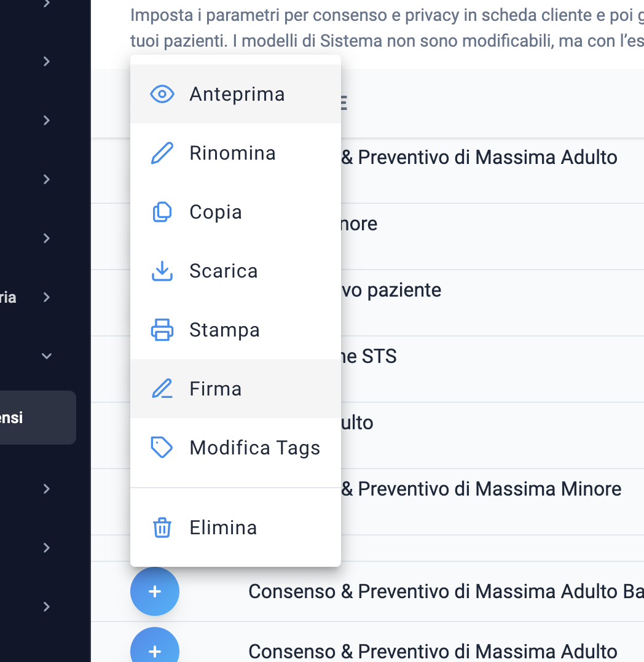This screenshot has height=662, width=644.
Task: Expand the sidebar item ending in 'ria'
Action: (x=47, y=298)
